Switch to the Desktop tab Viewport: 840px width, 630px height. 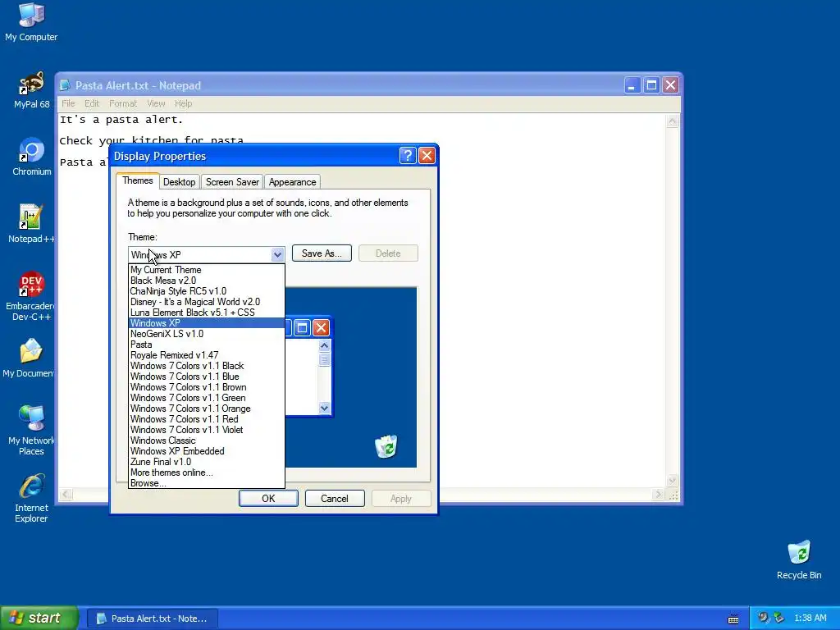(x=179, y=182)
